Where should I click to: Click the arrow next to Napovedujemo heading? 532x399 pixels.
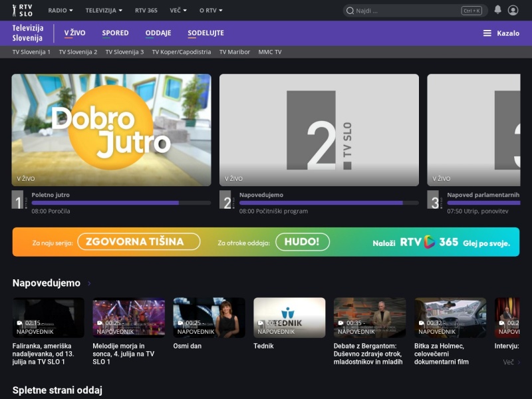pos(89,283)
